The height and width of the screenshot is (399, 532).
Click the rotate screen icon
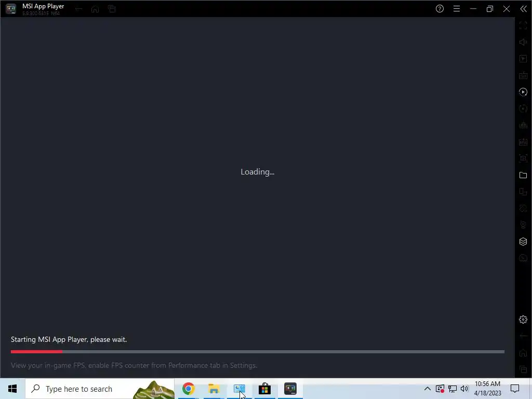click(x=523, y=208)
